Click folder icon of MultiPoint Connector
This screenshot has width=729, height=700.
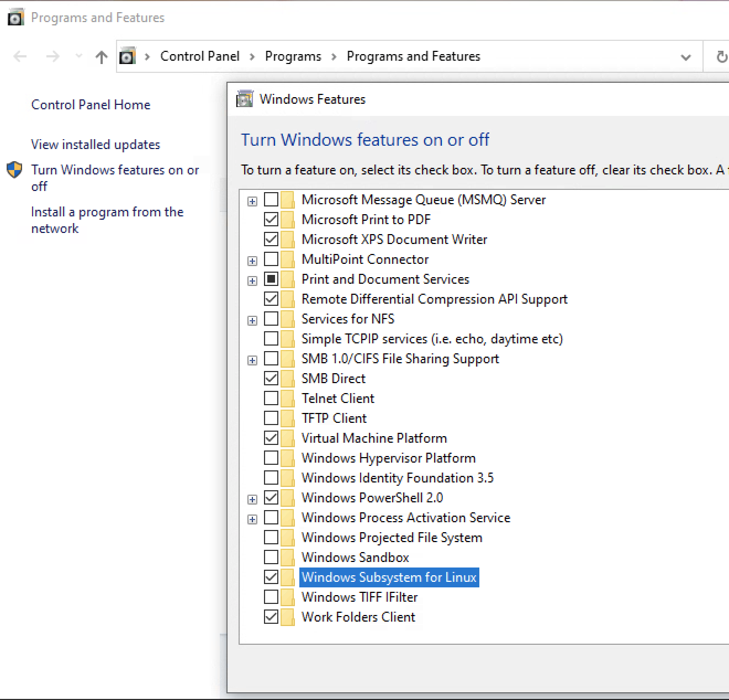point(288,259)
